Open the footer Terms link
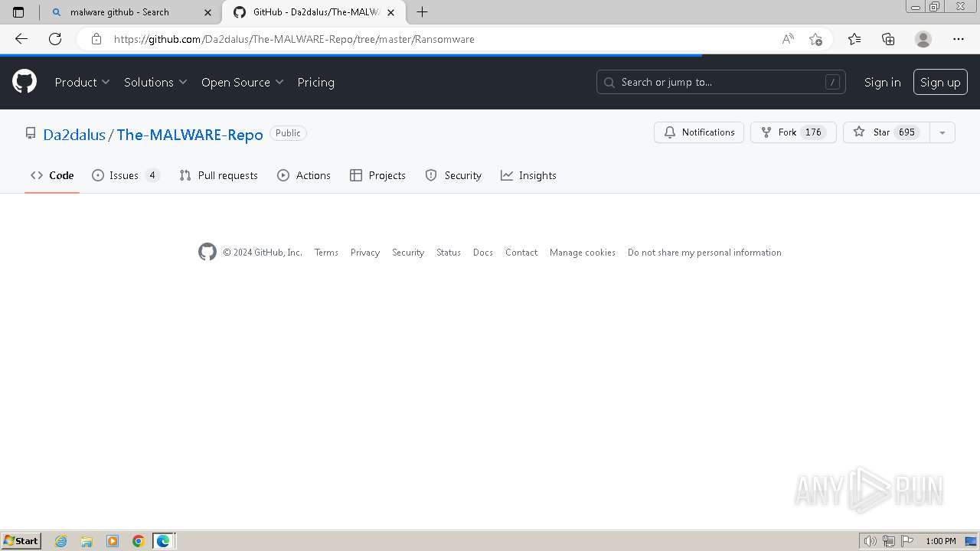 (x=326, y=253)
